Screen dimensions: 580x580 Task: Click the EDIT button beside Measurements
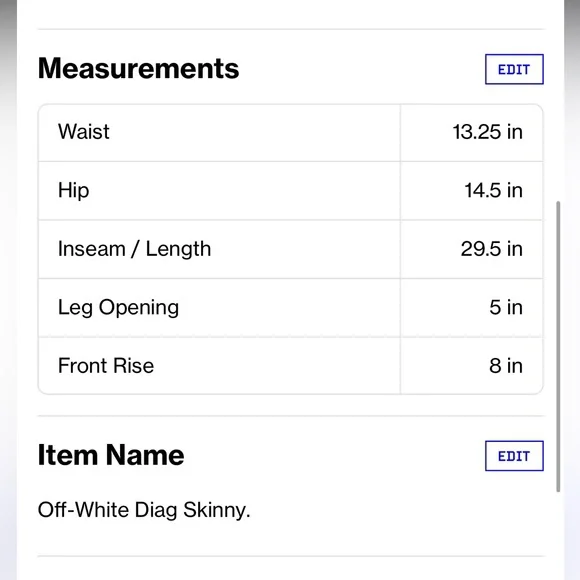(514, 69)
